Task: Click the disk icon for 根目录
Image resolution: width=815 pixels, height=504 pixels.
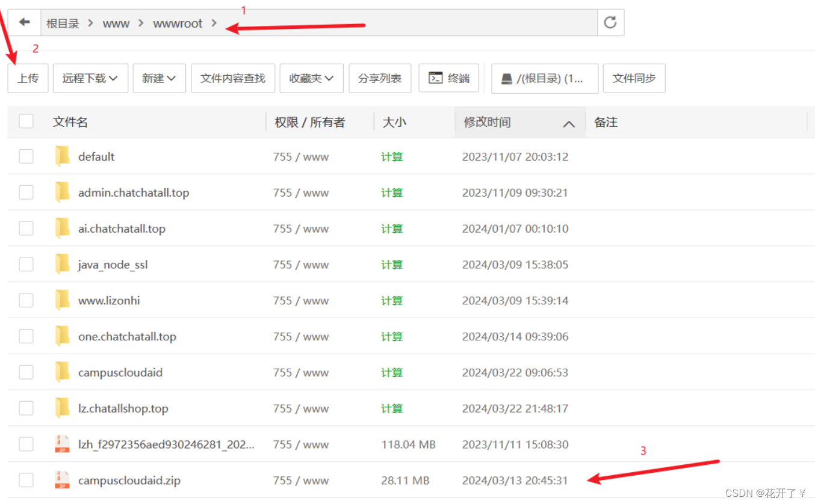Action: 507,79
